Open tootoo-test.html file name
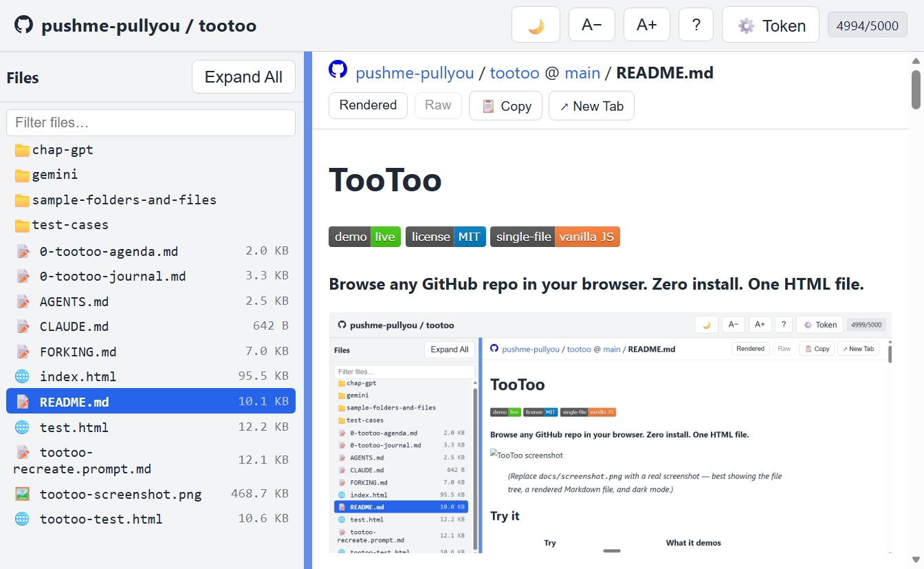Screen dimensions: 924x569 101,519
